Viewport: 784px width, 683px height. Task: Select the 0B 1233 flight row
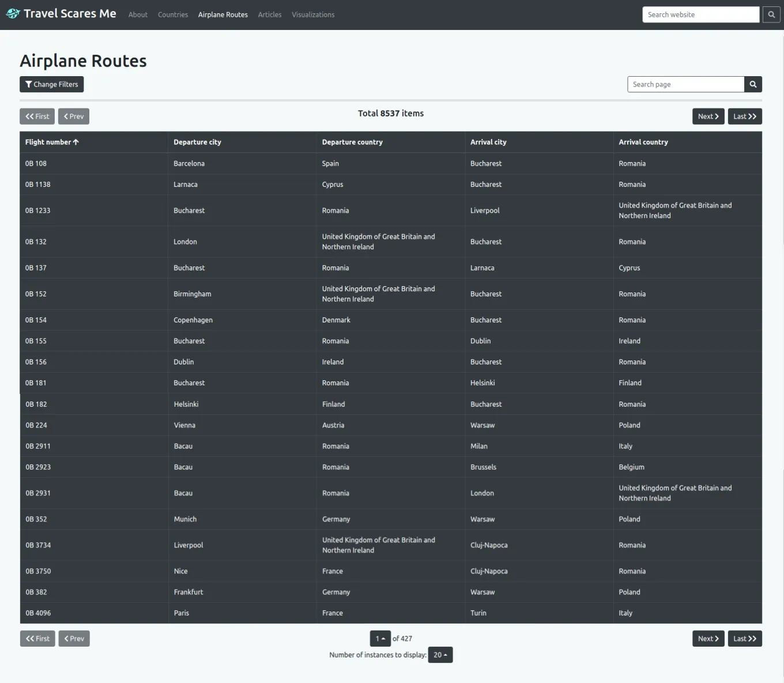click(38, 211)
